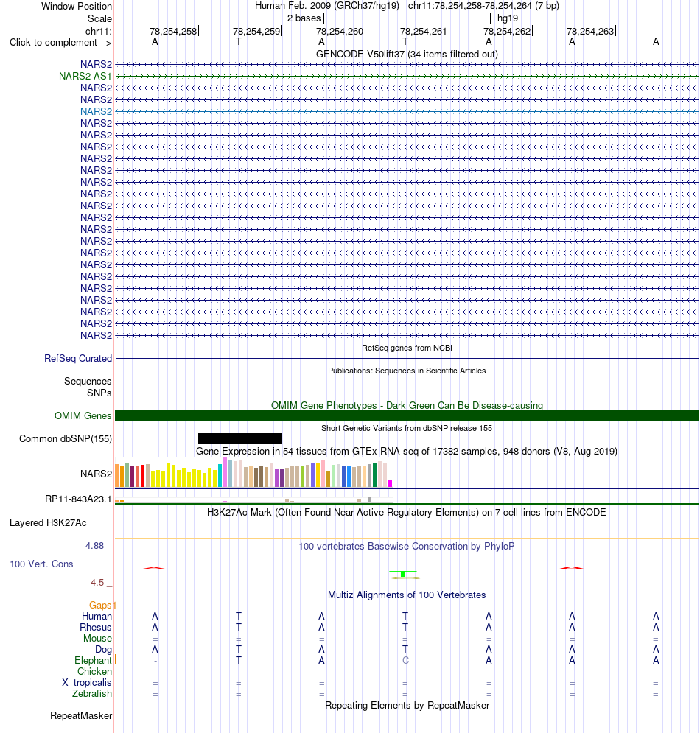Click the Common dbSNP(155) track label
The image size is (700, 733).
coord(66,438)
